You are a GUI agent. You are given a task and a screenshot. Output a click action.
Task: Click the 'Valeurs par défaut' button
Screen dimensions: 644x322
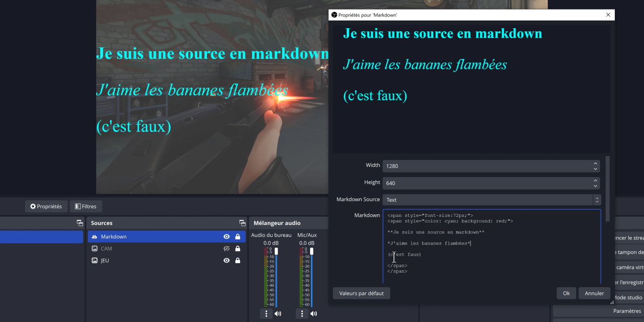[x=361, y=293]
